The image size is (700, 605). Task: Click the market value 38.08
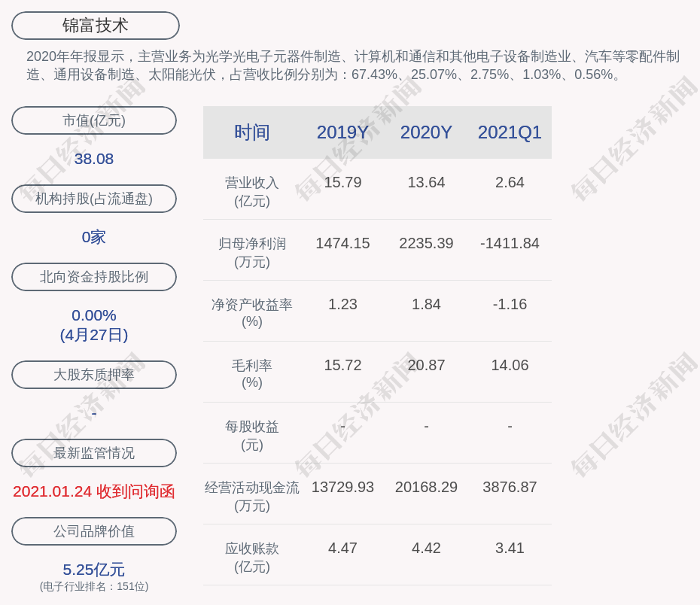[x=94, y=159]
